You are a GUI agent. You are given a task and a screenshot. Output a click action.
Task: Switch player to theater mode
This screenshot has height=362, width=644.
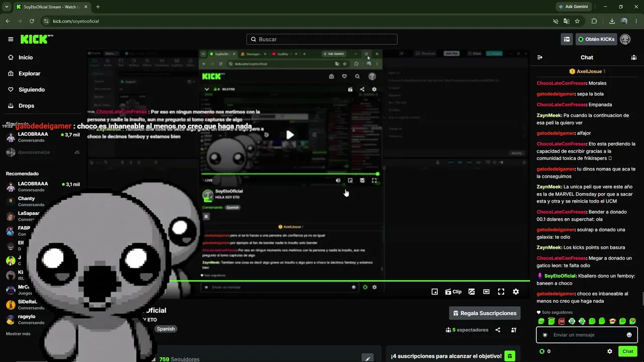point(486,292)
